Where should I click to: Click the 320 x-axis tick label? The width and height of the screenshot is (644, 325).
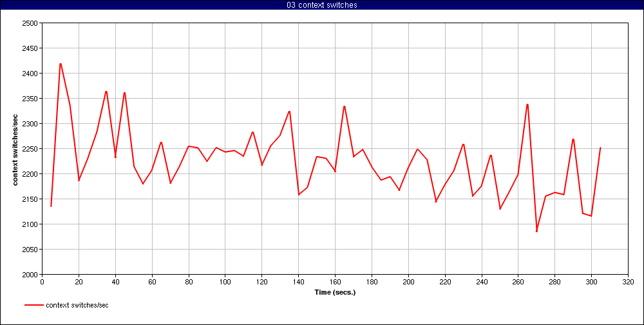[628, 282]
